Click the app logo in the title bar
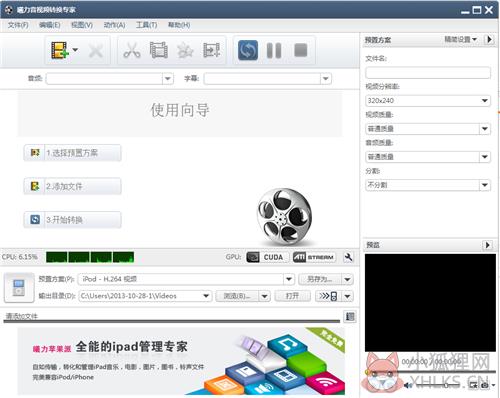This screenshot has width=500, height=398. coord(9,9)
